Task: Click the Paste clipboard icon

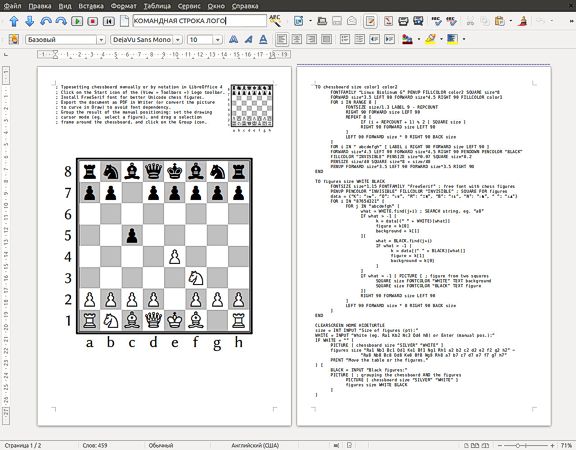Action: [x=499, y=21]
